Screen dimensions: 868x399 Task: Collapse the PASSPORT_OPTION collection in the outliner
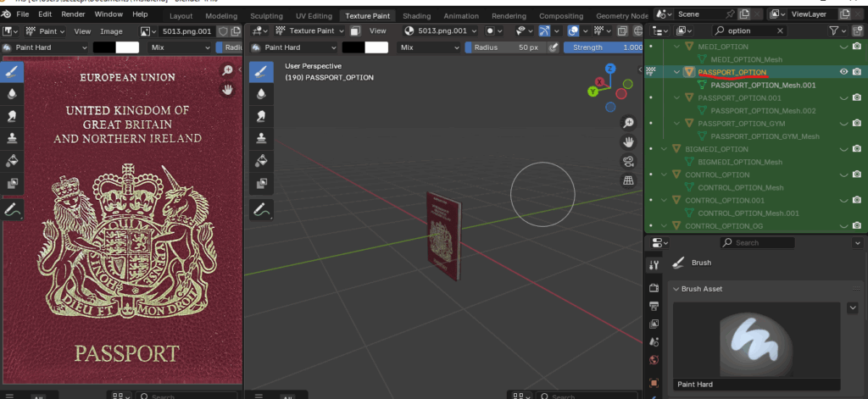[x=676, y=72]
